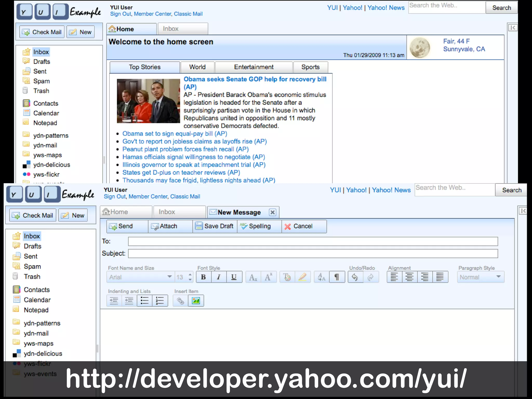This screenshot has width=532, height=399.
Task: Open Sent folder in lower window
Action: (31, 256)
